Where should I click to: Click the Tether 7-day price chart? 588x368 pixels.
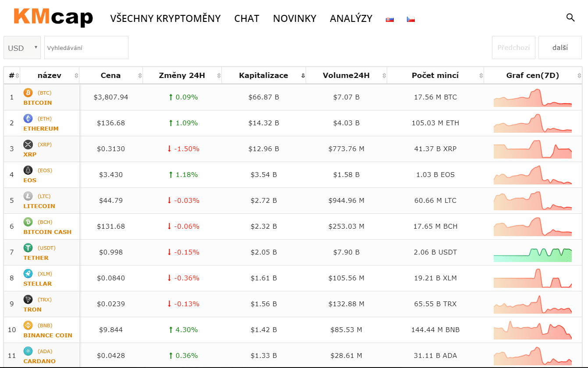click(532, 253)
